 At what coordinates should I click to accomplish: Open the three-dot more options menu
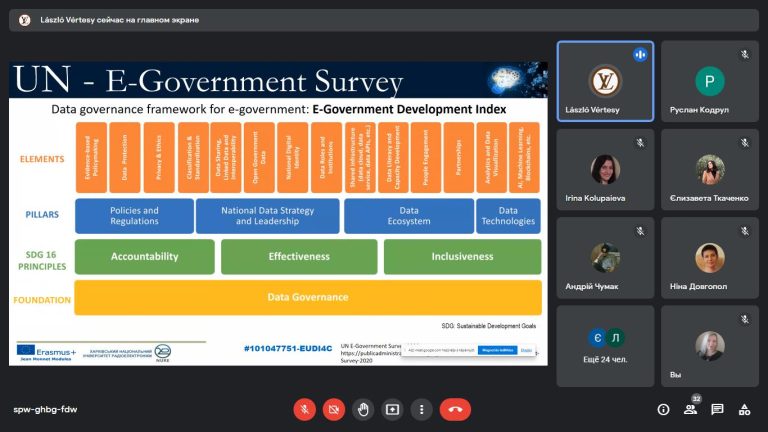pyautogui.click(x=421, y=409)
